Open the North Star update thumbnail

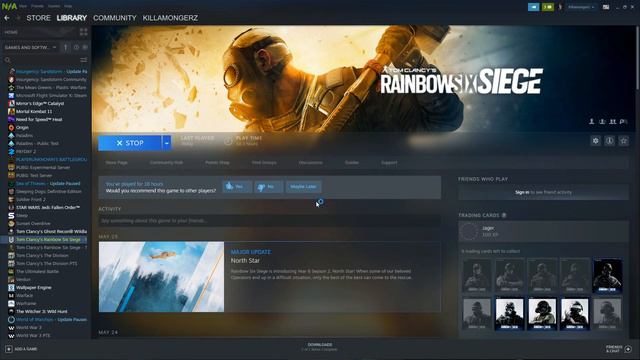[161, 277]
